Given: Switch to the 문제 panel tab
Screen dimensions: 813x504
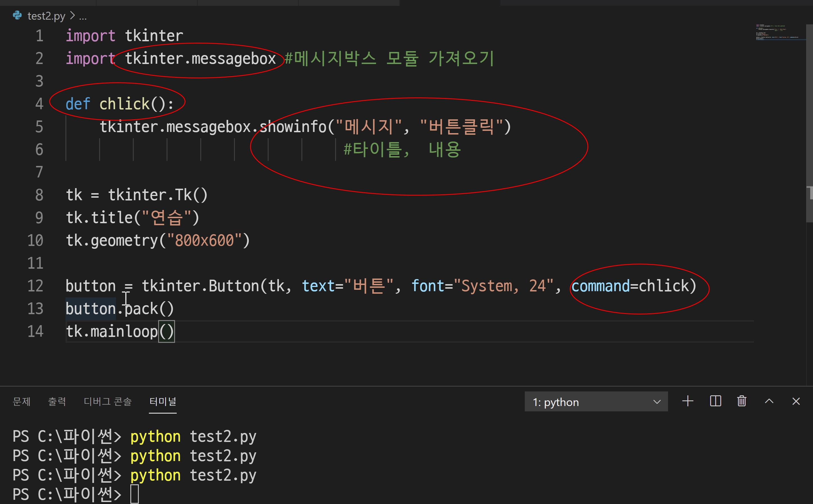Looking at the screenshot, I should tap(22, 401).
